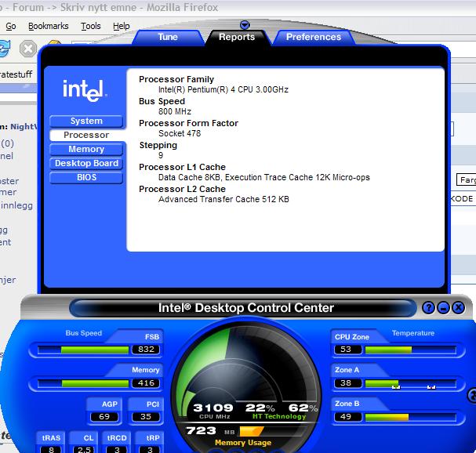Click the CL timing value 2.5
Viewport: 476px width, 453px height.
84,449
